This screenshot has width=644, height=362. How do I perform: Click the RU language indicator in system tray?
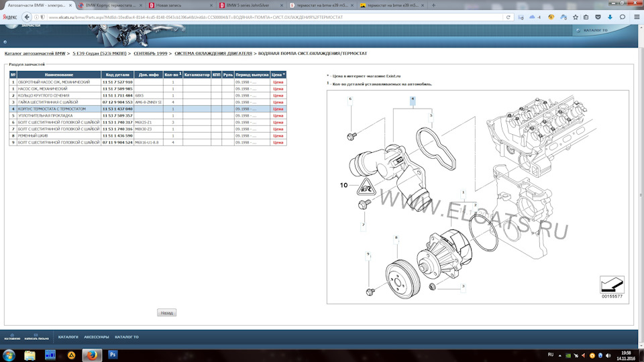click(x=551, y=354)
